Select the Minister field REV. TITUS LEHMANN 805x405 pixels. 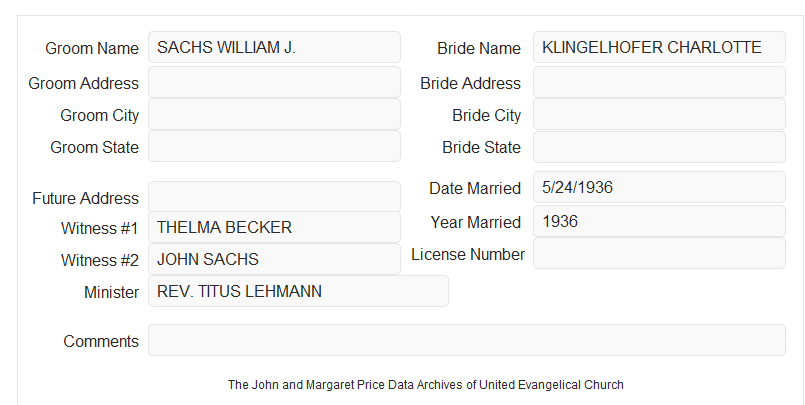pyautogui.click(x=298, y=291)
